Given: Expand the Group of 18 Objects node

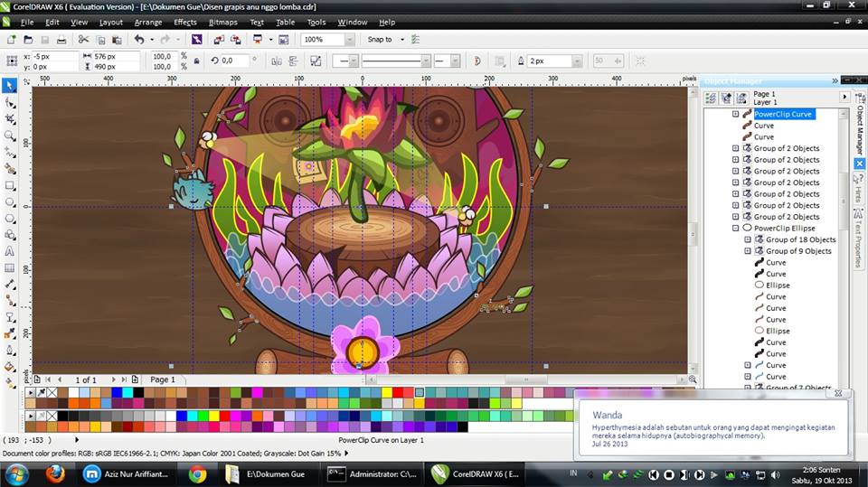Looking at the screenshot, I should [x=748, y=240].
